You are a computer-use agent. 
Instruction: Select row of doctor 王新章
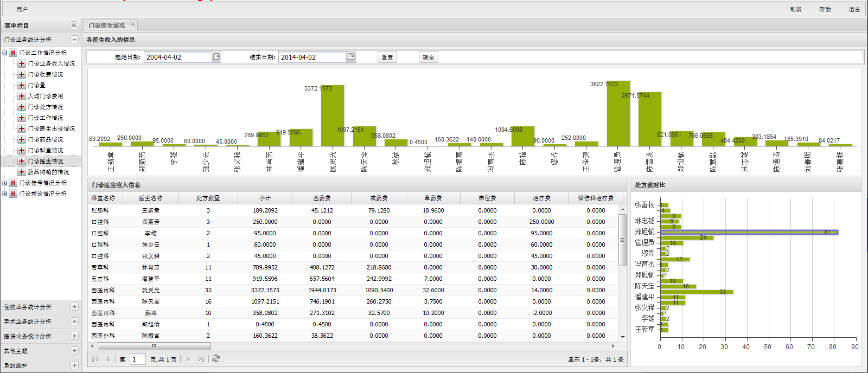(x=353, y=210)
